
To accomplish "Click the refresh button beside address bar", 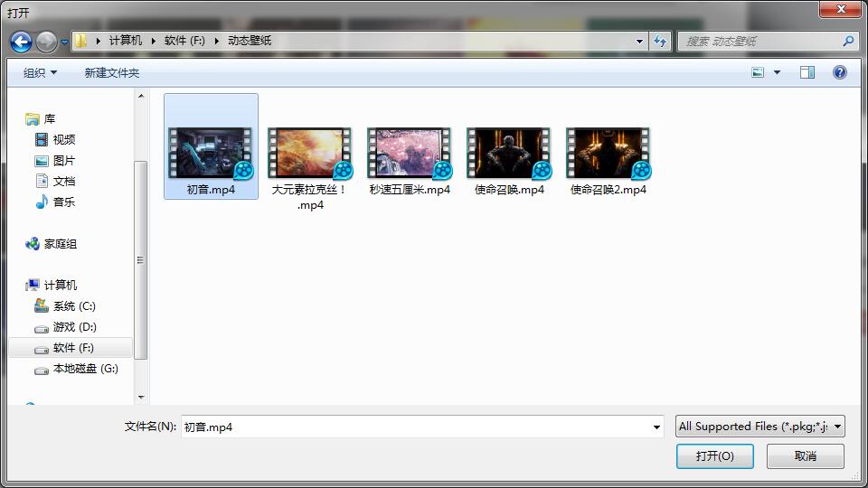I will pos(660,41).
